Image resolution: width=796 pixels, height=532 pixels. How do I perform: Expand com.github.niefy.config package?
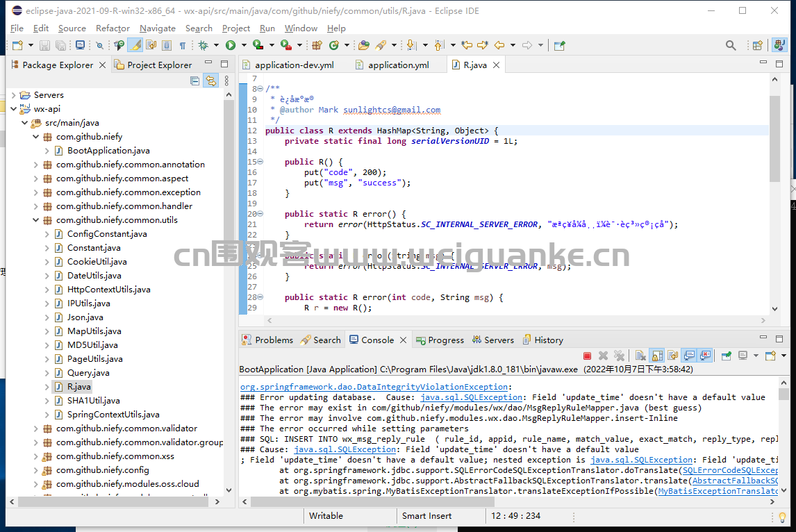[35, 470]
